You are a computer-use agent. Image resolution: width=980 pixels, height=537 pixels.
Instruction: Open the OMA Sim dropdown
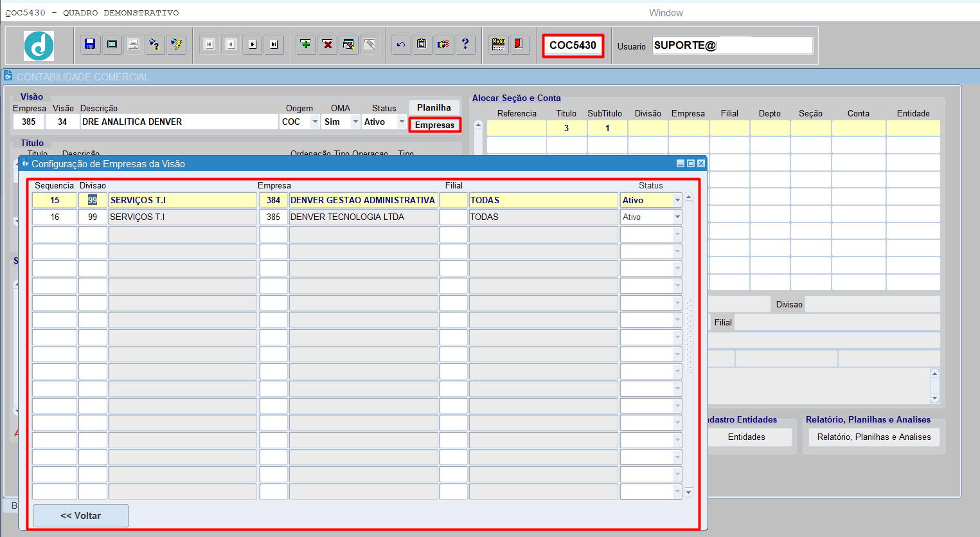coord(355,122)
